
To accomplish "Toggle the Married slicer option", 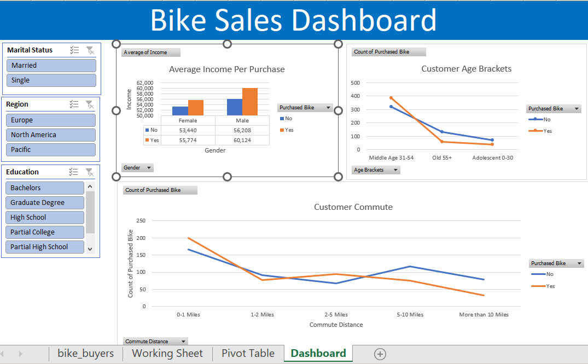I will (51, 66).
